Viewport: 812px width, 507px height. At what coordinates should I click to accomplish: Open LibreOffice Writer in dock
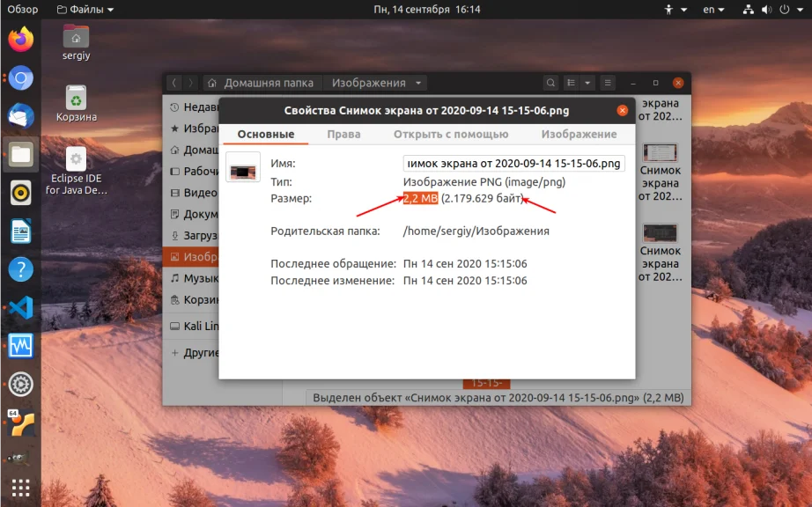21,231
